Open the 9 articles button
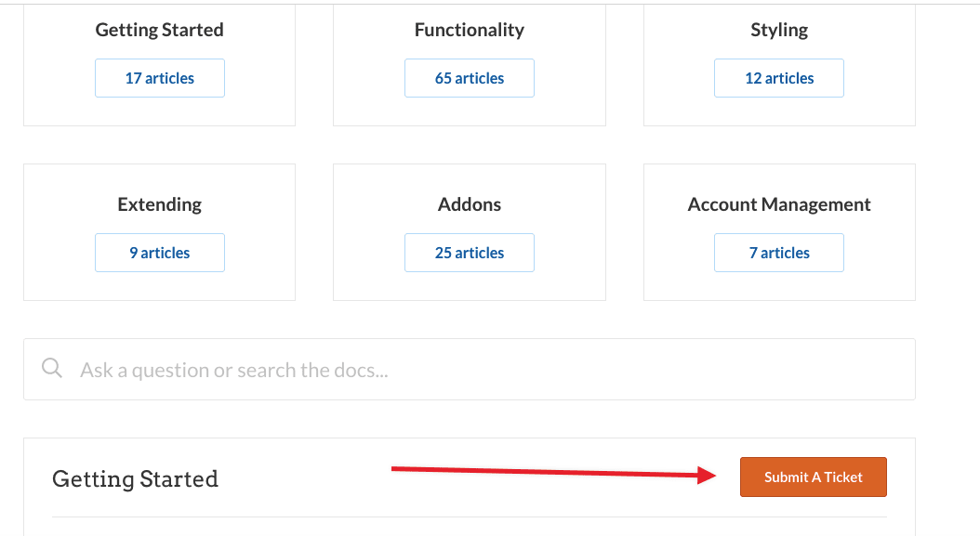Image resolution: width=980 pixels, height=536 pixels. click(x=159, y=253)
